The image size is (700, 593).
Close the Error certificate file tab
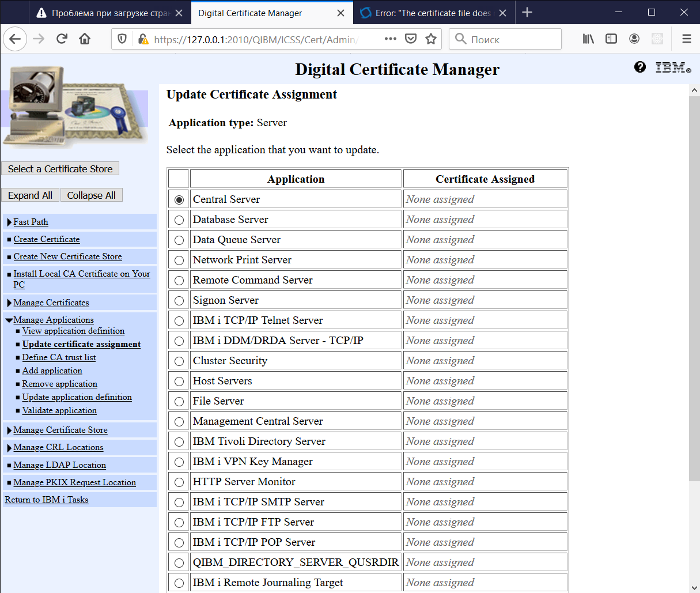502,13
